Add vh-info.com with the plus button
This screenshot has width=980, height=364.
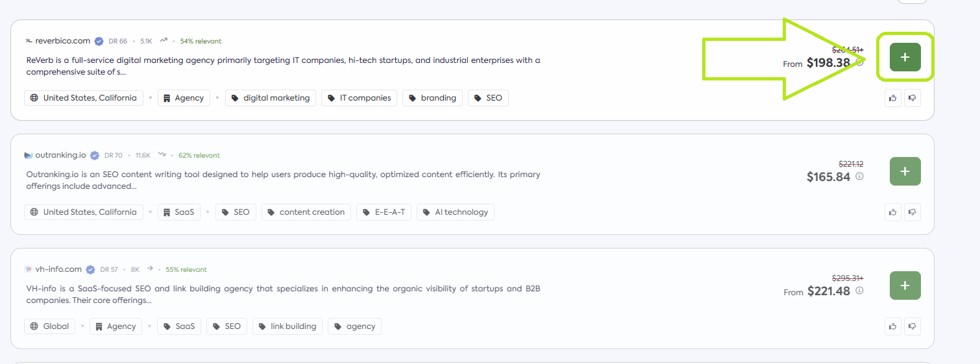[x=905, y=285]
